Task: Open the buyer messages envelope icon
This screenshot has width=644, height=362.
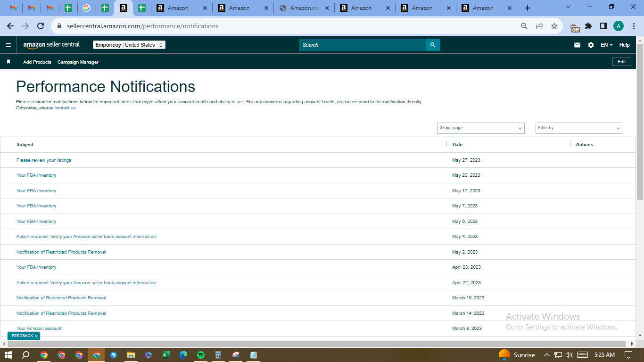Action: coord(577,45)
